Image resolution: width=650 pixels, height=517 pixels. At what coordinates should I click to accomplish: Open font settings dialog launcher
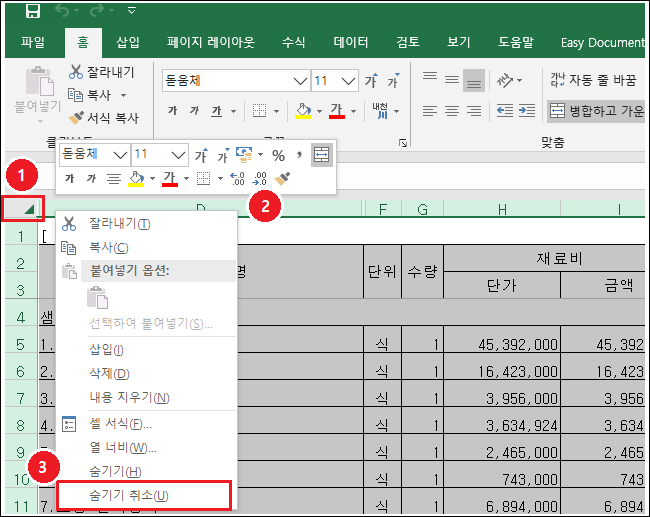pos(403,143)
